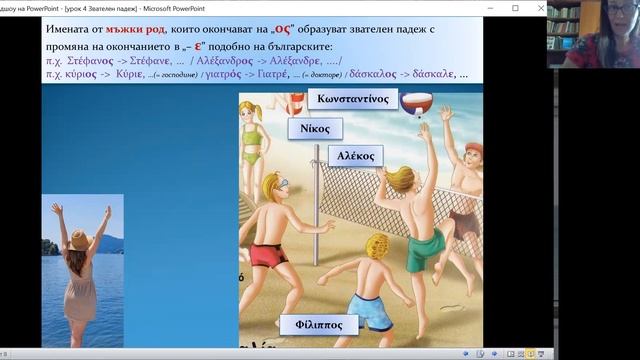
Task: Click the example γιατρός -> Γιατρέ
Action: point(247,74)
